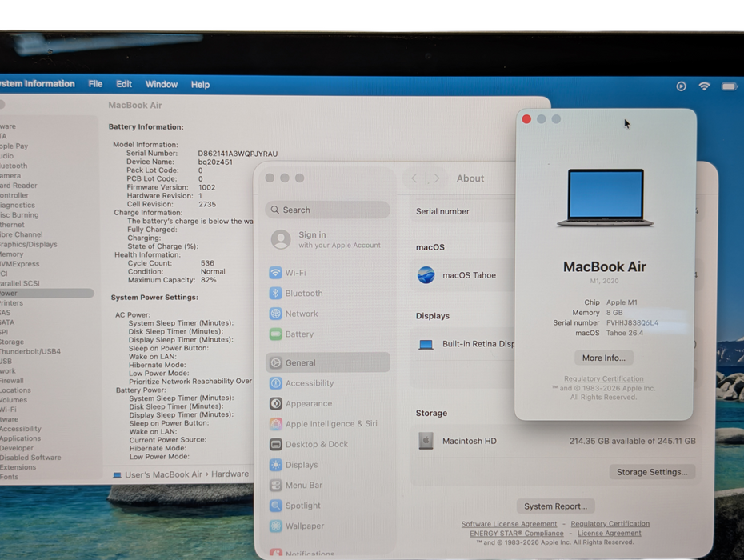Open the Window menu
This screenshot has width=744, height=560.
tap(162, 85)
